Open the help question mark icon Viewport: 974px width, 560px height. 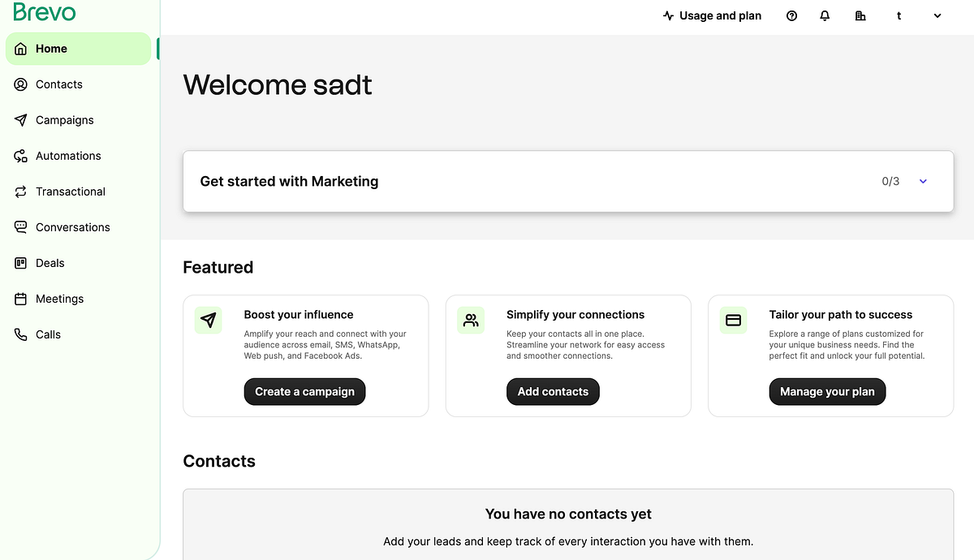791,15
